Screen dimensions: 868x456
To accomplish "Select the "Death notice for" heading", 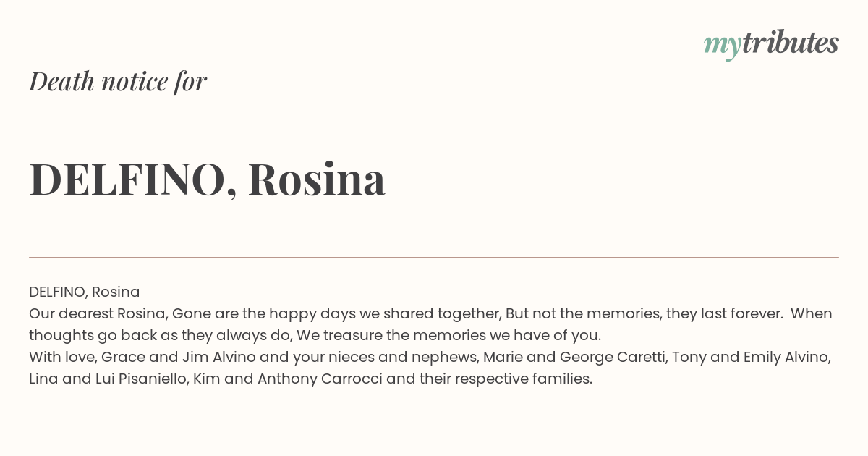I will 118,81.
